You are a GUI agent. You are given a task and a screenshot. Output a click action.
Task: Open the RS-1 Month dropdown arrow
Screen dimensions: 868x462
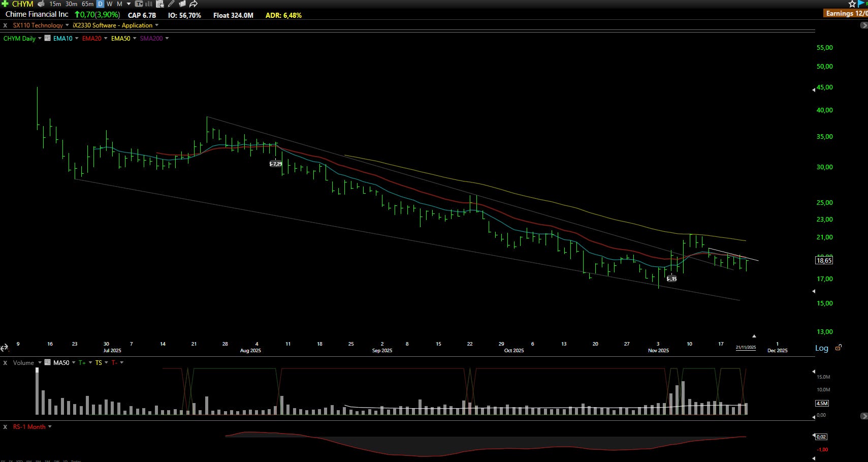[50, 426]
